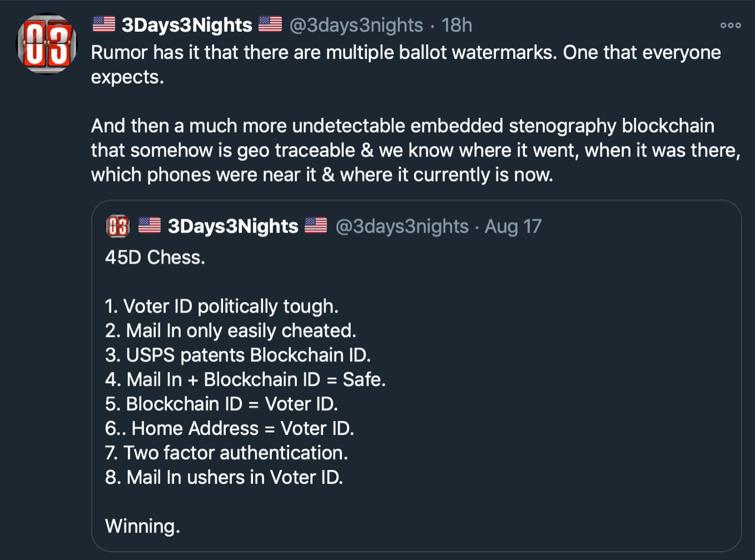This screenshot has height=560, width=755.
Task: Click the large 03 profile avatar
Action: click(45, 44)
